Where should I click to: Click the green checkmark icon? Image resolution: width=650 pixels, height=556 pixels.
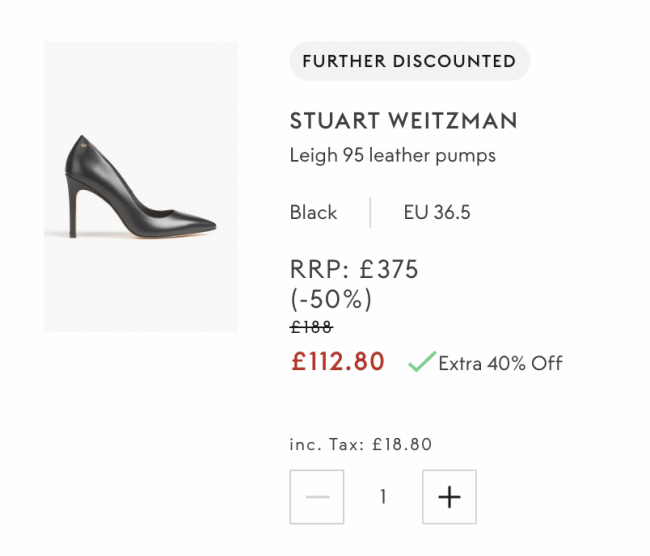click(422, 361)
